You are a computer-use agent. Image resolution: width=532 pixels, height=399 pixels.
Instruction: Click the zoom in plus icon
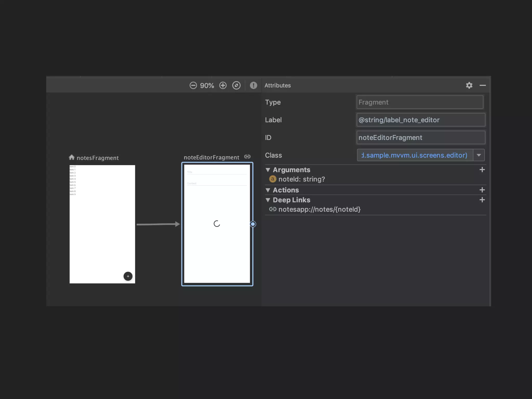click(223, 85)
